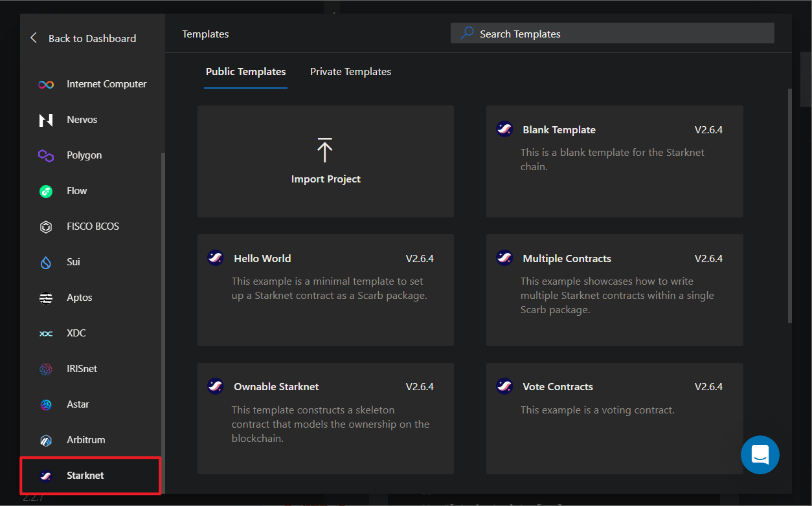Screen dimensions: 812x506
Task: Type in the Search Templates field
Action: click(x=622, y=34)
